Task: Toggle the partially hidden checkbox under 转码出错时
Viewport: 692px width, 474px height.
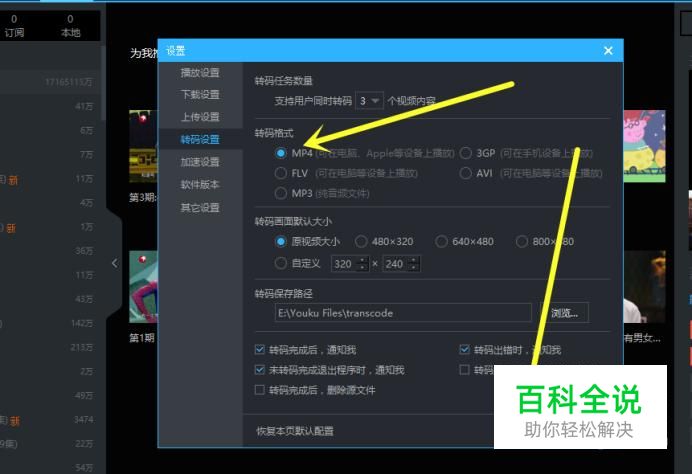Action: pyautogui.click(x=464, y=370)
